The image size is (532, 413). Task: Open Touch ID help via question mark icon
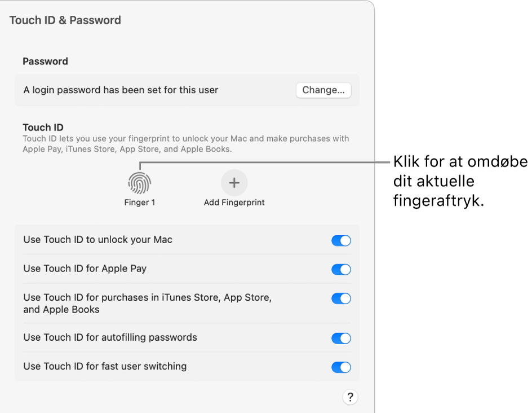point(350,397)
